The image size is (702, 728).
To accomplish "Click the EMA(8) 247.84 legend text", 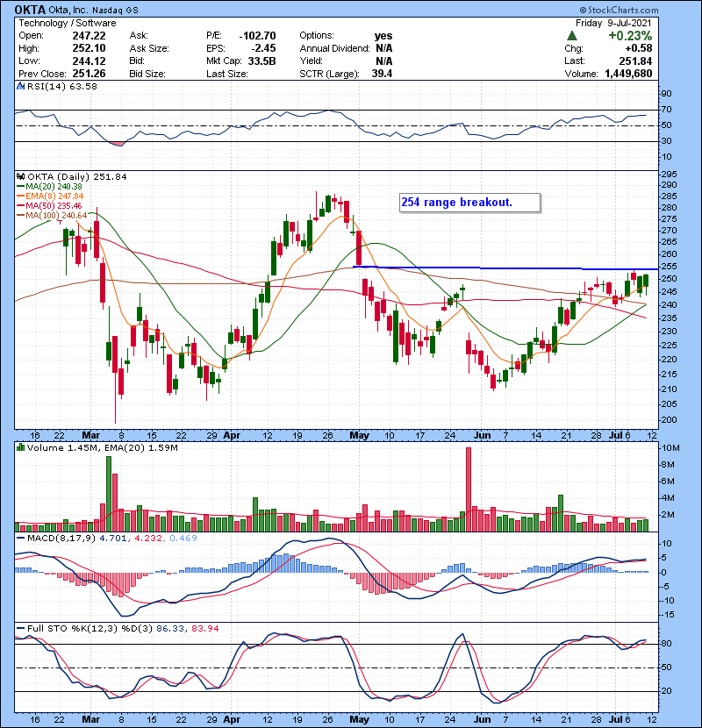I will point(54,196).
